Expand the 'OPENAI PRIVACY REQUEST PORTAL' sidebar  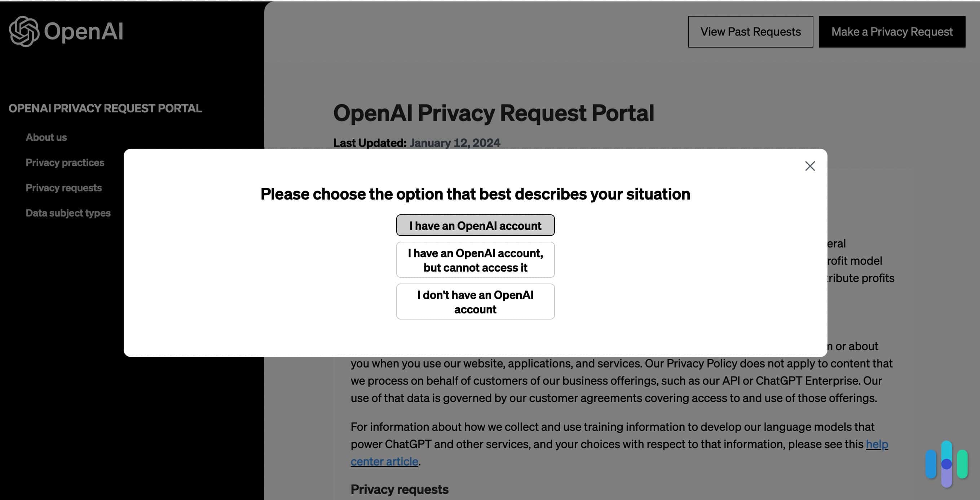(x=105, y=107)
